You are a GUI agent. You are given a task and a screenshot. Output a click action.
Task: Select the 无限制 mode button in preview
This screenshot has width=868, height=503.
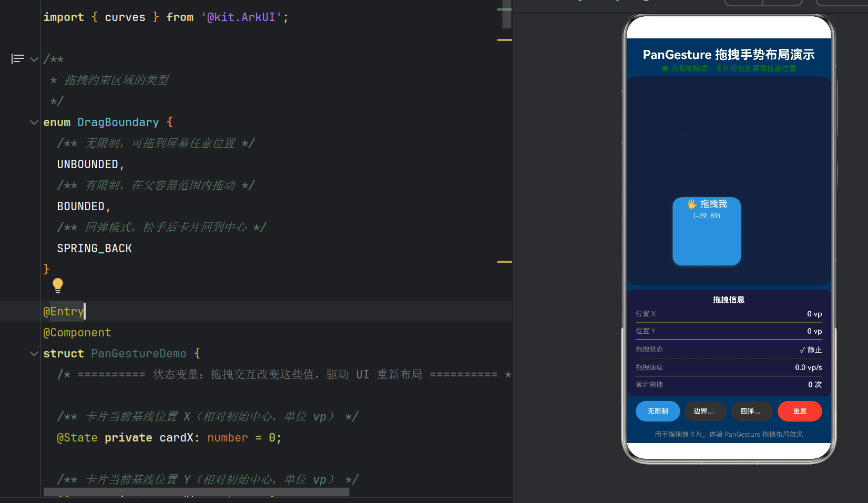tap(658, 411)
